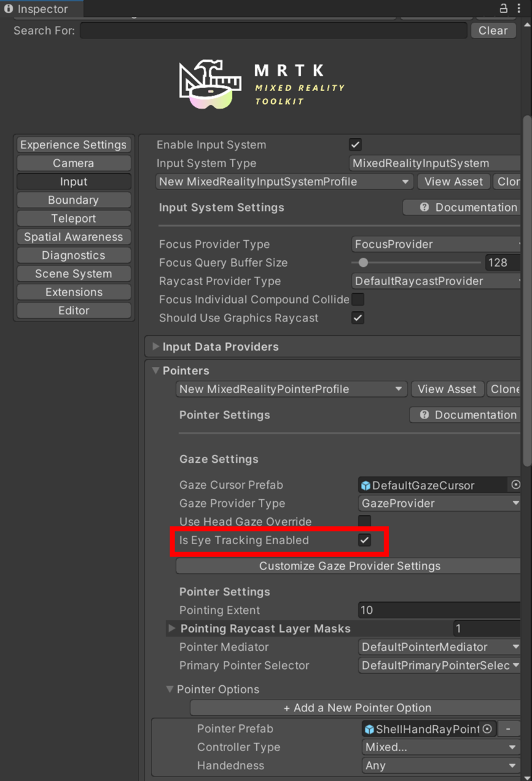Click View Asset for input system profile
The image size is (532, 781).
tap(453, 182)
